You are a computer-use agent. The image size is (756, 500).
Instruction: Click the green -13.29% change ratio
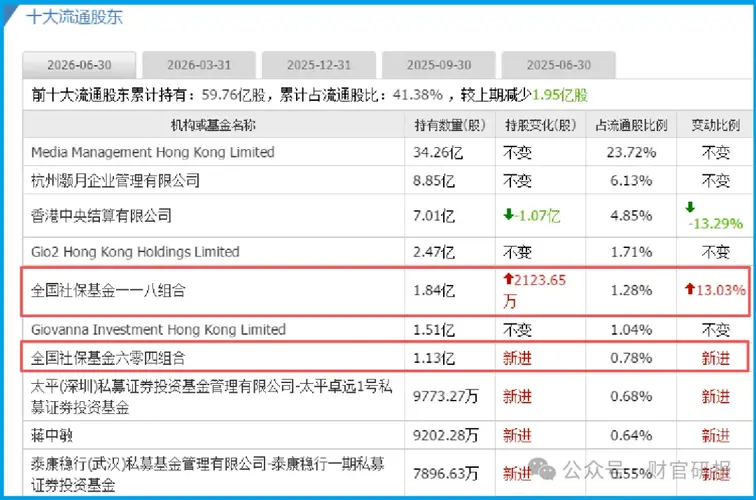click(x=716, y=224)
